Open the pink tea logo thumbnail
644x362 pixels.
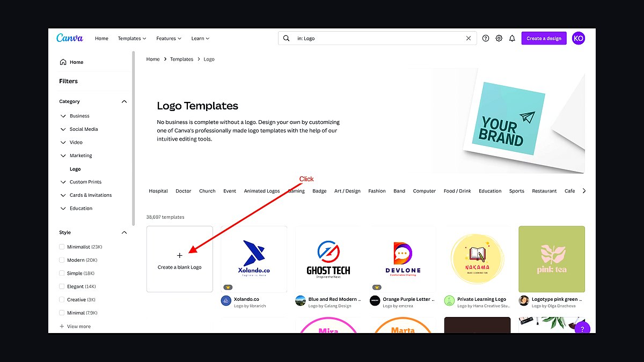click(x=552, y=259)
